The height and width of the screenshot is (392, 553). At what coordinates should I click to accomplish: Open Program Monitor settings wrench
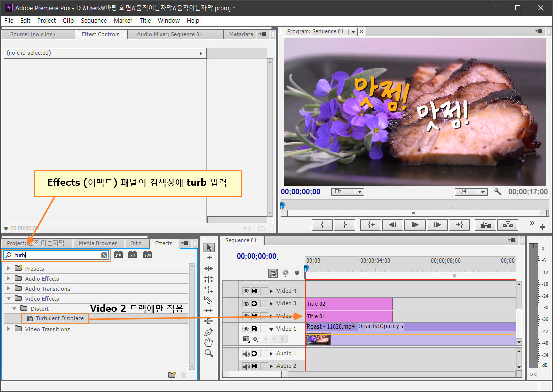pos(497,192)
